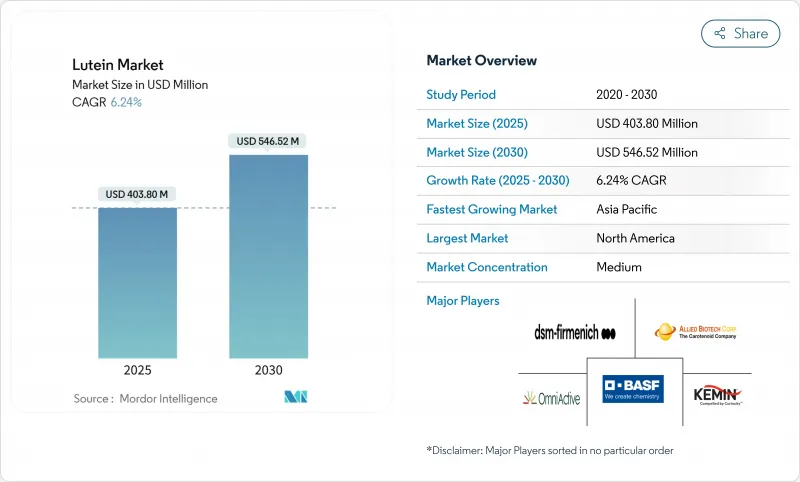800x482 pixels.
Task: Click the Market Concentration row
Action: (x=598, y=267)
